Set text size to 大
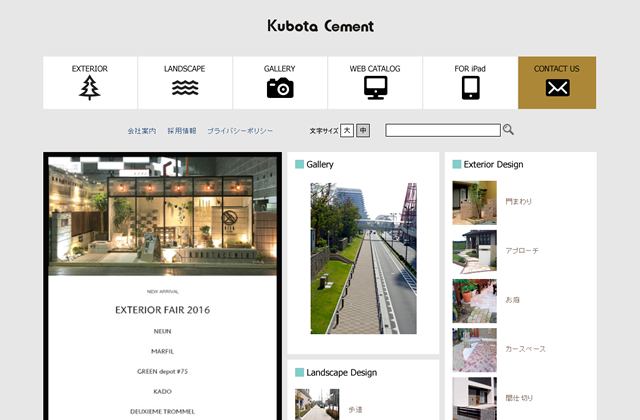640x420 pixels. (347, 131)
